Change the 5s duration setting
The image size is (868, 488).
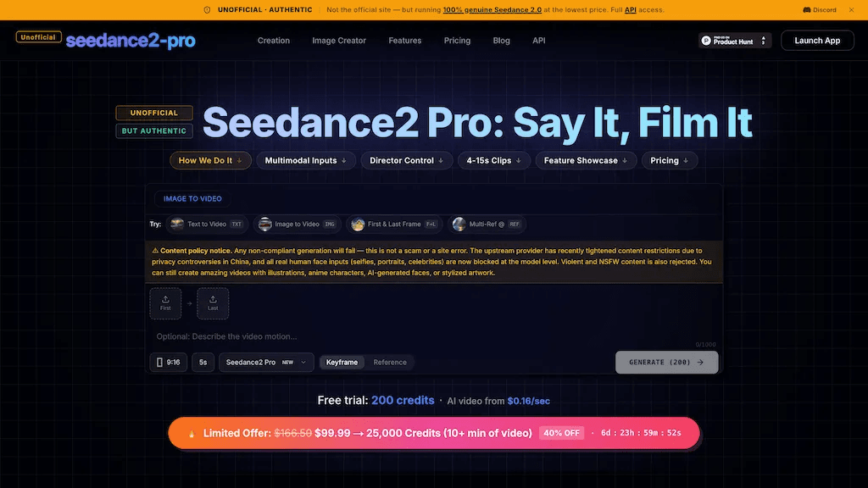pos(203,363)
